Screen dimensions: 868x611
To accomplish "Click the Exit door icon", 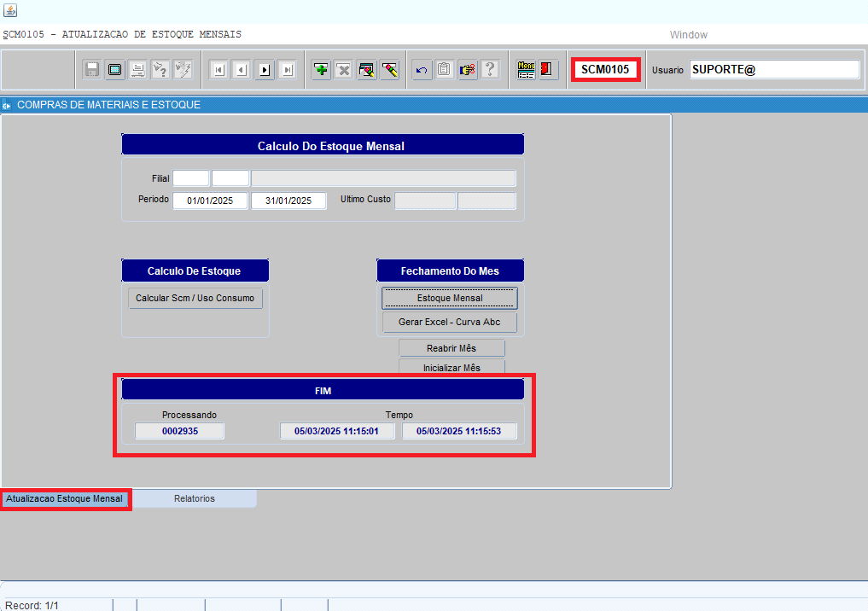I will [549, 70].
